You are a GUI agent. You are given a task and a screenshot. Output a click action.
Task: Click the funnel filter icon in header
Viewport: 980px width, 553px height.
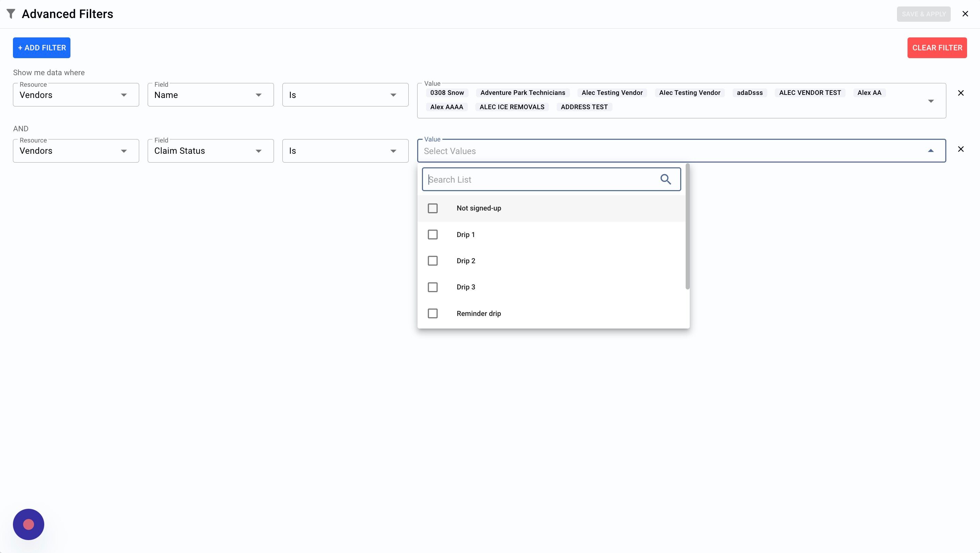[11, 14]
